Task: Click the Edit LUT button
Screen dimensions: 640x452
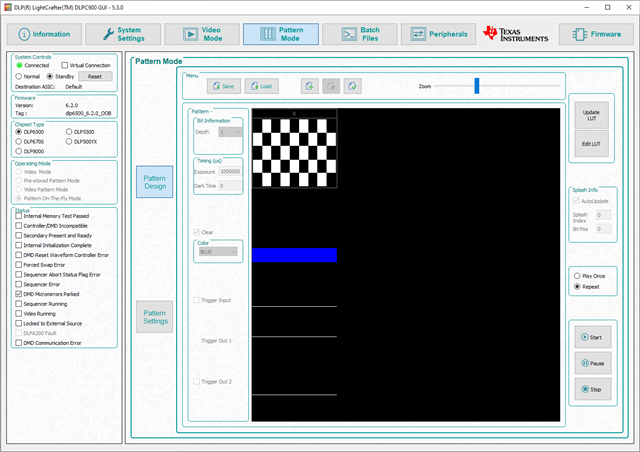Action: click(591, 144)
